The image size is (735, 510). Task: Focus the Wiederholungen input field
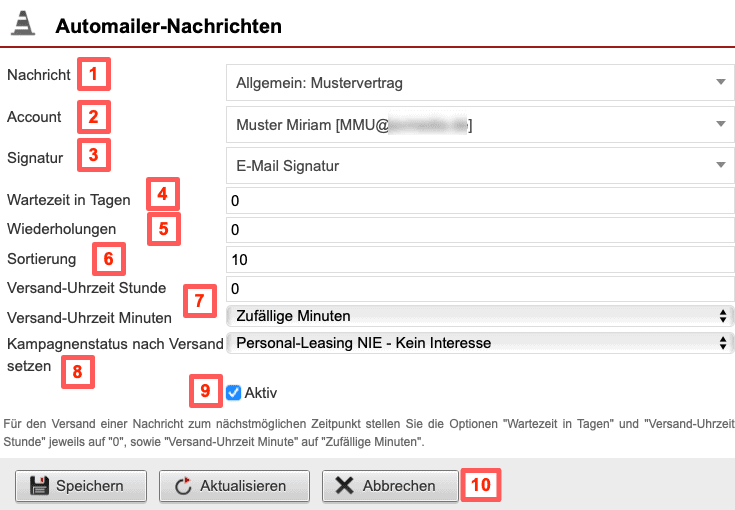click(480, 230)
